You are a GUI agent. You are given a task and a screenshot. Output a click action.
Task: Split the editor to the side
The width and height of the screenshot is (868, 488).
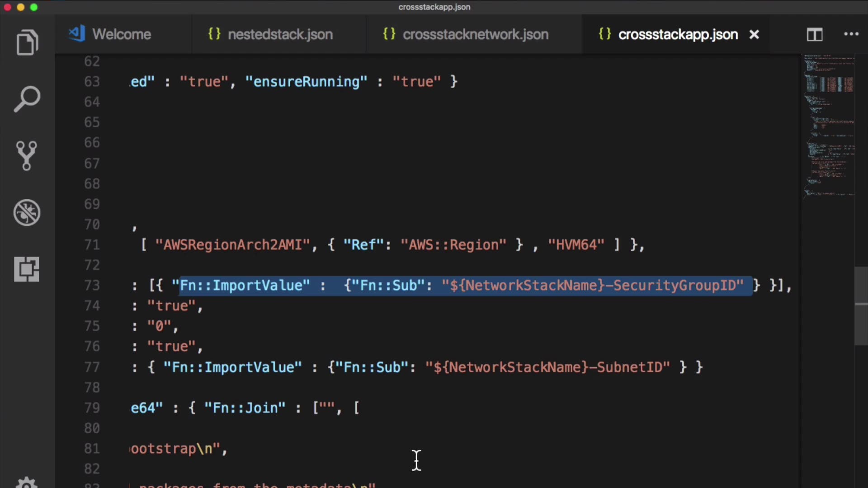pyautogui.click(x=815, y=34)
